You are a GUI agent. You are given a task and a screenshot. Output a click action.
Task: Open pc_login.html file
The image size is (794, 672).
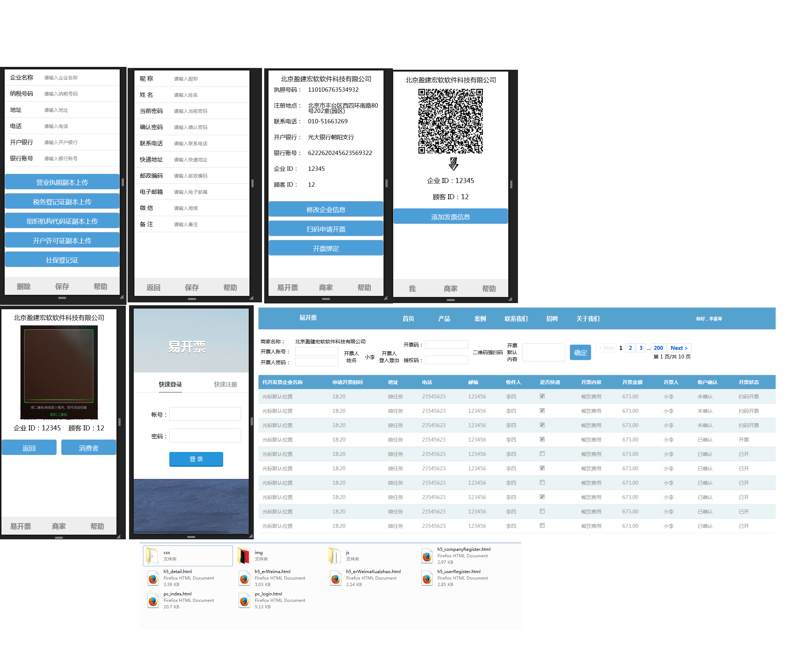(269, 598)
